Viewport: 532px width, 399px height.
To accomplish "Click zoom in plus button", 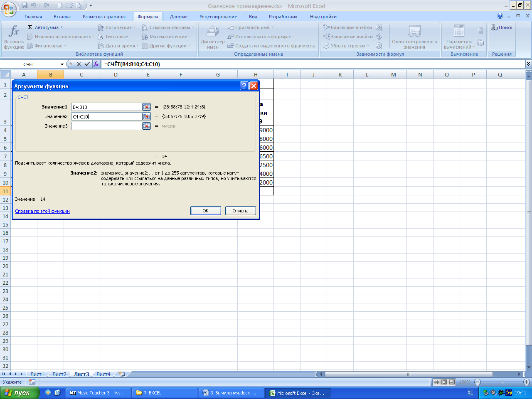I will tap(527, 382).
